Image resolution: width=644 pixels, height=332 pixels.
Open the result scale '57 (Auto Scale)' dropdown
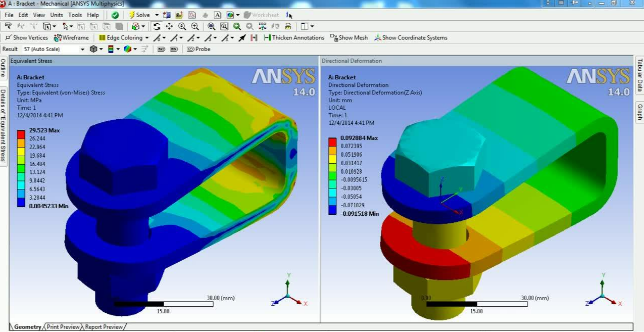pyautogui.click(x=83, y=49)
